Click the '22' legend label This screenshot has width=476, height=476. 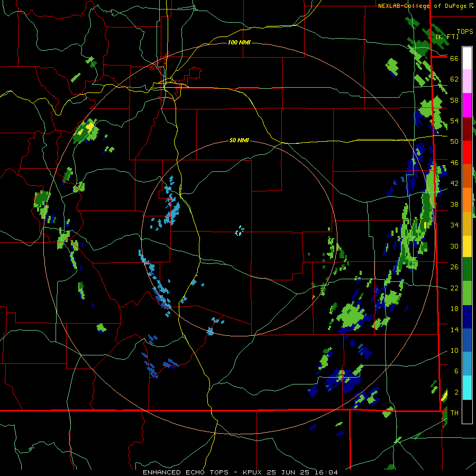pos(454,288)
